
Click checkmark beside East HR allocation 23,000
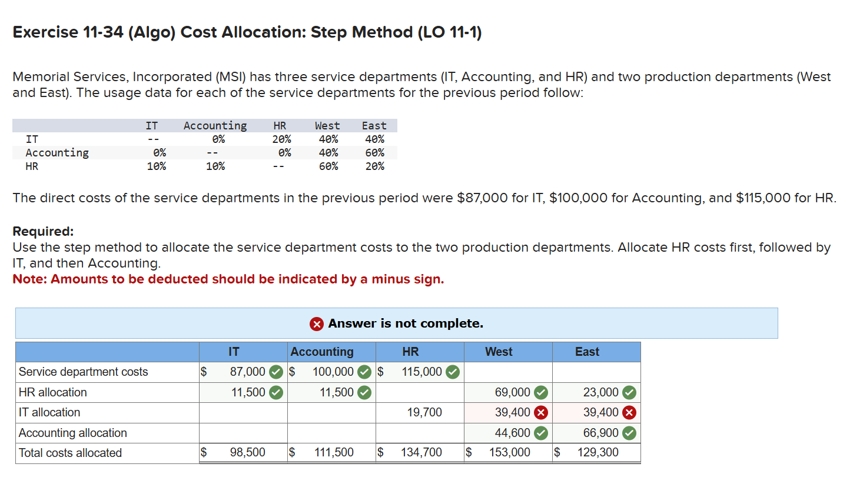point(629,392)
